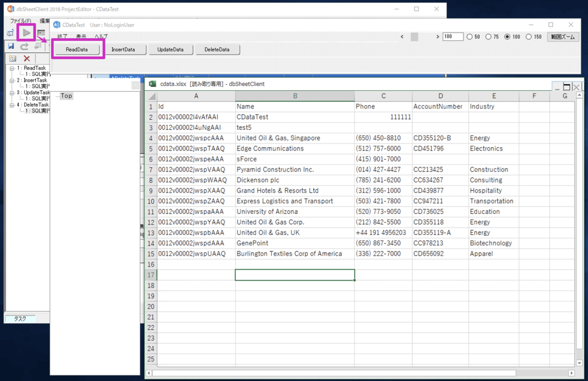Click the blue floppy-disk Save icon
This screenshot has height=381, width=588.
point(11,46)
